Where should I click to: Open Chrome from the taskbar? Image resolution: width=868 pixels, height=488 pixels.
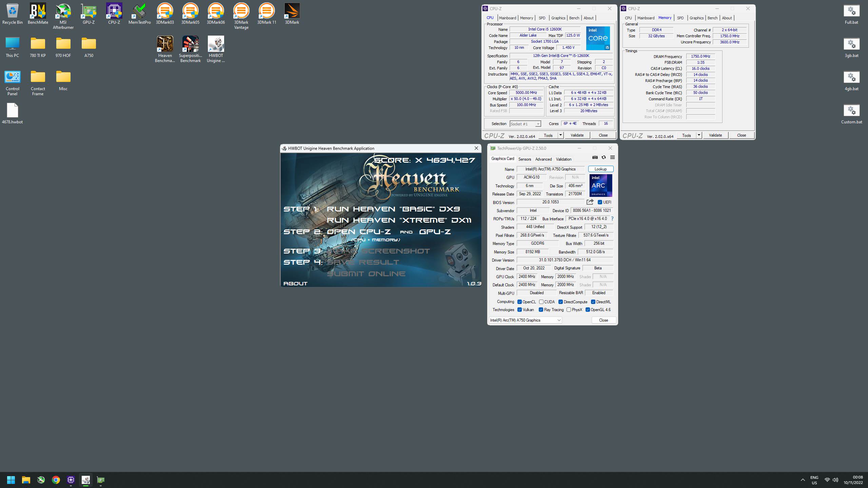point(56,480)
